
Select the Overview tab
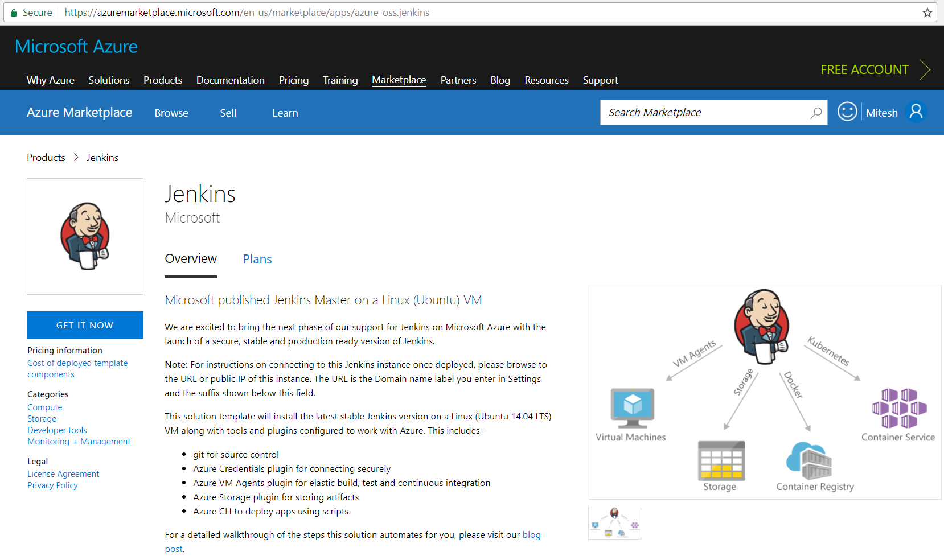(x=191, y=259)
